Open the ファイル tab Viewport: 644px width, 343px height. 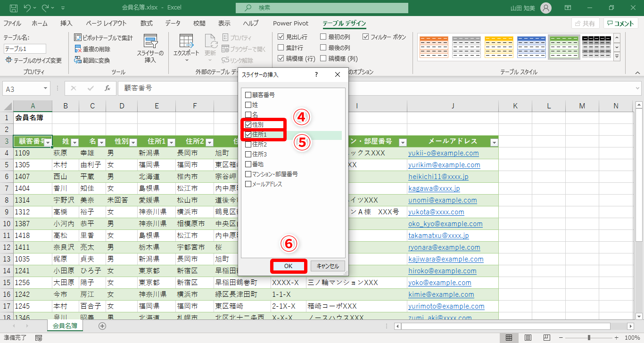(12, 24)
